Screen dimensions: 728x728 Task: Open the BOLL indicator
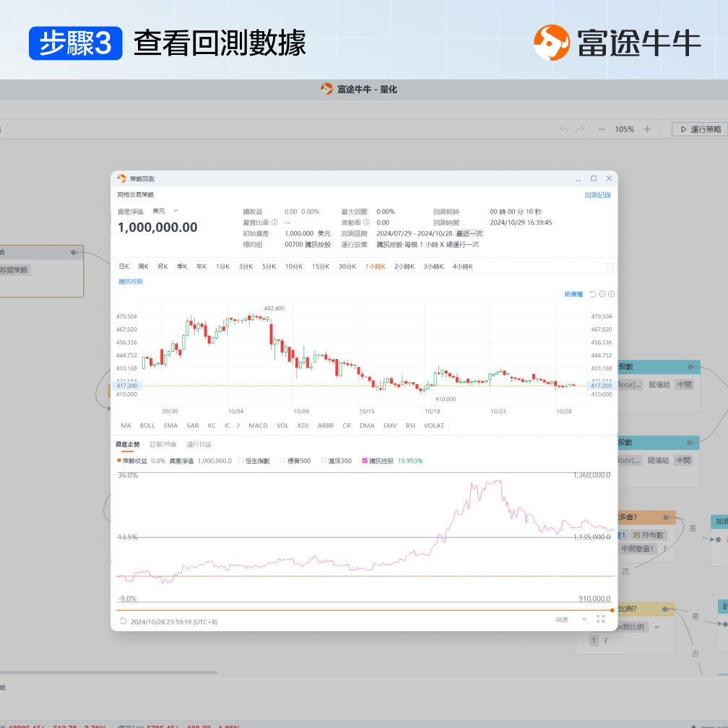click(x=147, y=425)
